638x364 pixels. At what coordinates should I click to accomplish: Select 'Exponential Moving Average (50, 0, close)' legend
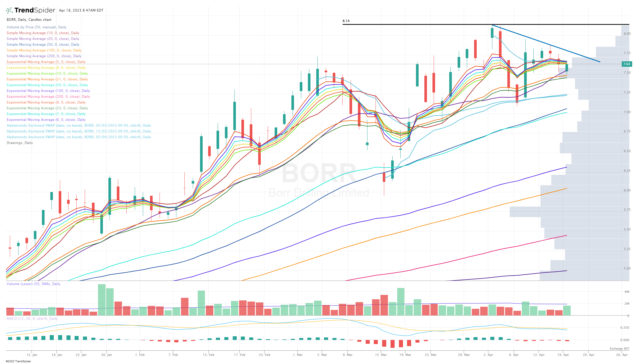coord(47,85)
